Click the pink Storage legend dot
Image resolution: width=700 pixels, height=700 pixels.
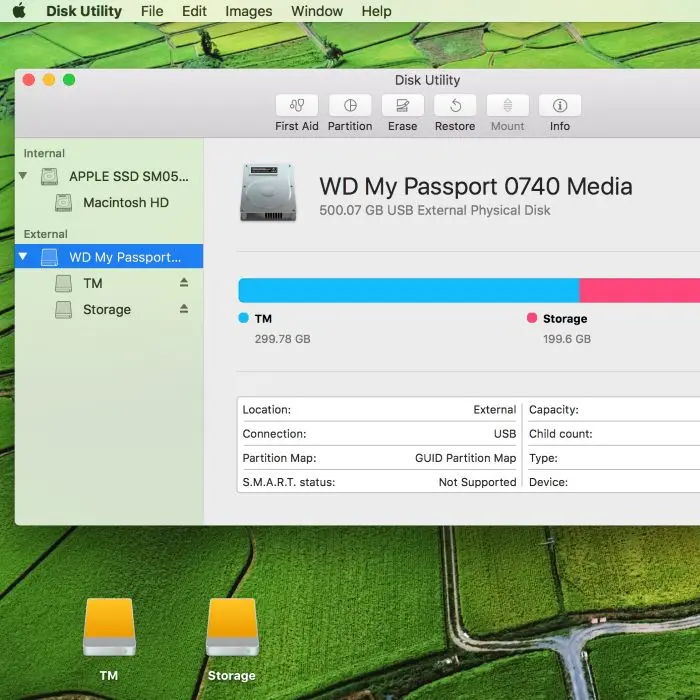tap(532, 318)
